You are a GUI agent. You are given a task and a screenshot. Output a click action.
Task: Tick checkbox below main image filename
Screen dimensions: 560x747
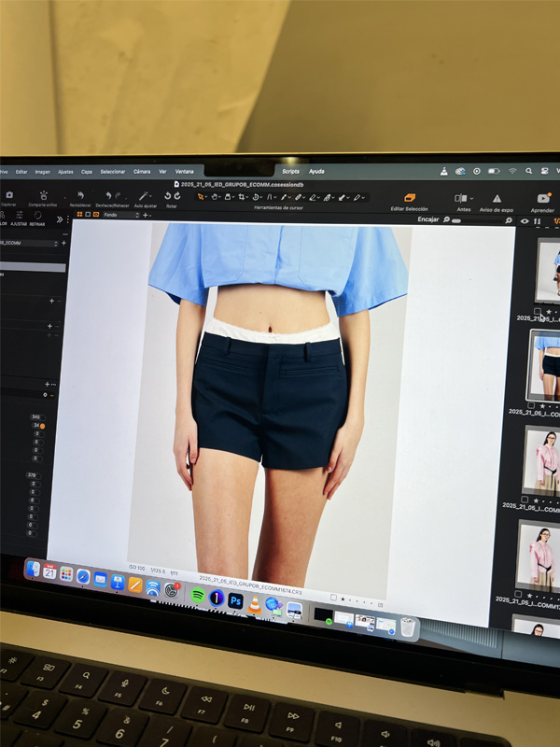(x=333, y=596)
